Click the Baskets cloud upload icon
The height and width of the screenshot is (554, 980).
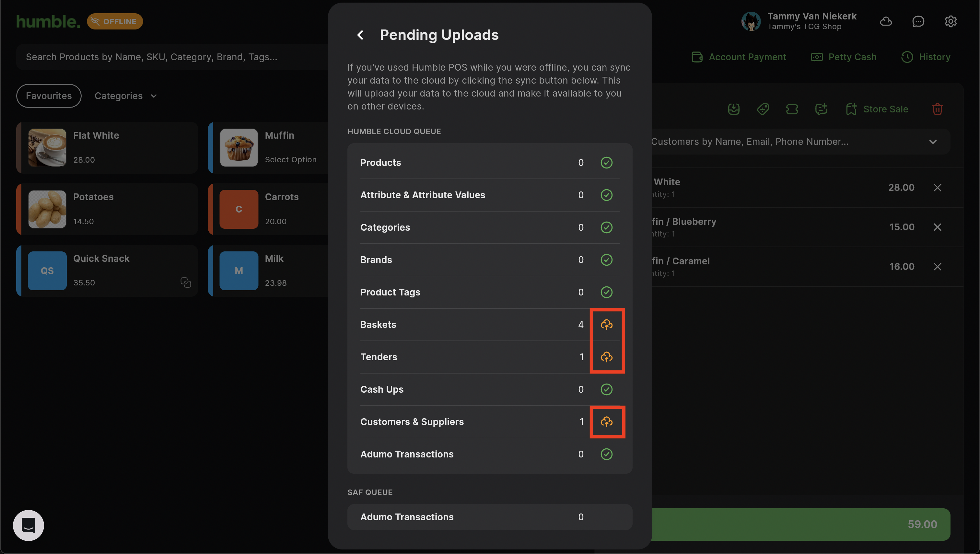click(x=606, y=325)
